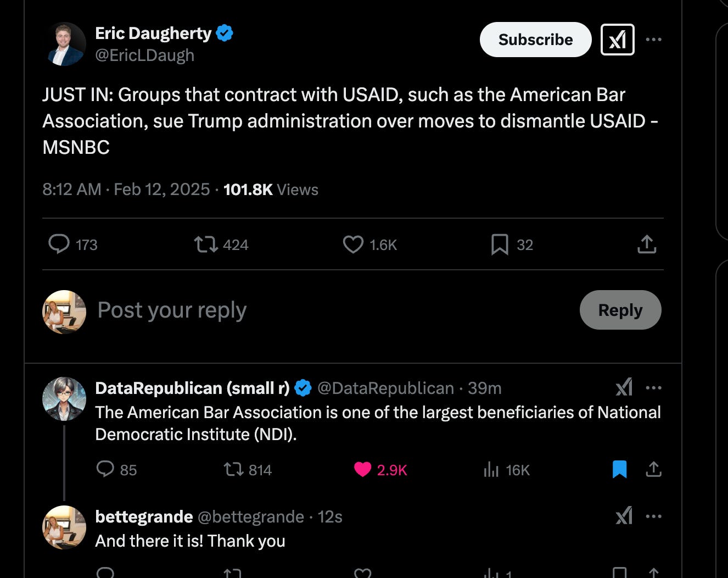View analytics on DataRepublican's reply
728x578 pixels.
491,470
